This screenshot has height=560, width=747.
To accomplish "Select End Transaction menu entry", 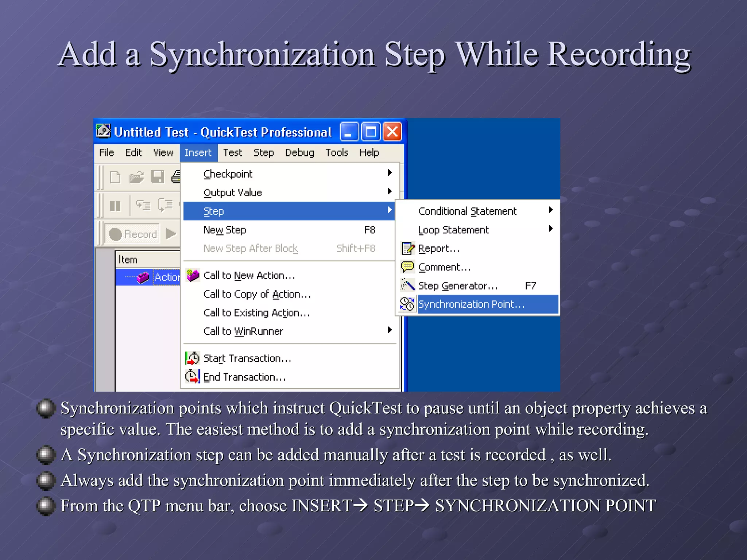I will pos(289,377).
